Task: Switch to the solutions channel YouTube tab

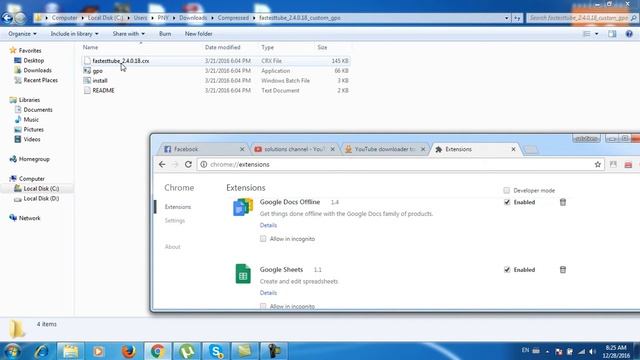Action: coord(294,149)
